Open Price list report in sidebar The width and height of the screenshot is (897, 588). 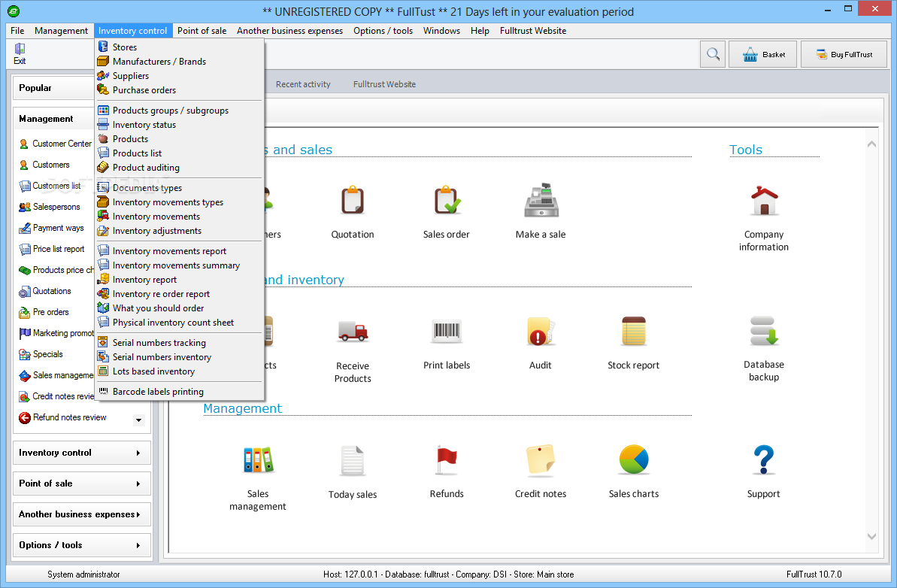coord(51,249)
